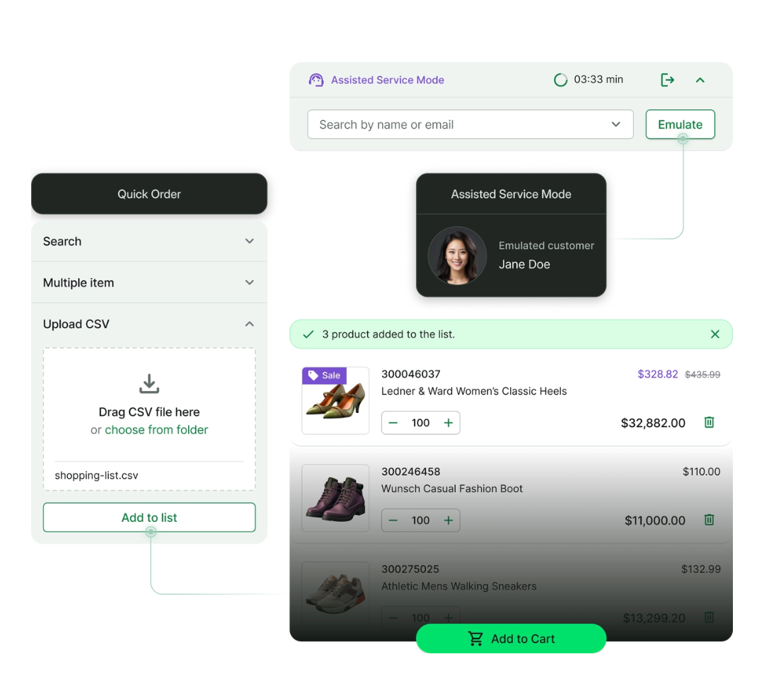
Task: Decrease quantity of Wunsch Casual Fashion Boot
Action: click(x=393, y=520)
